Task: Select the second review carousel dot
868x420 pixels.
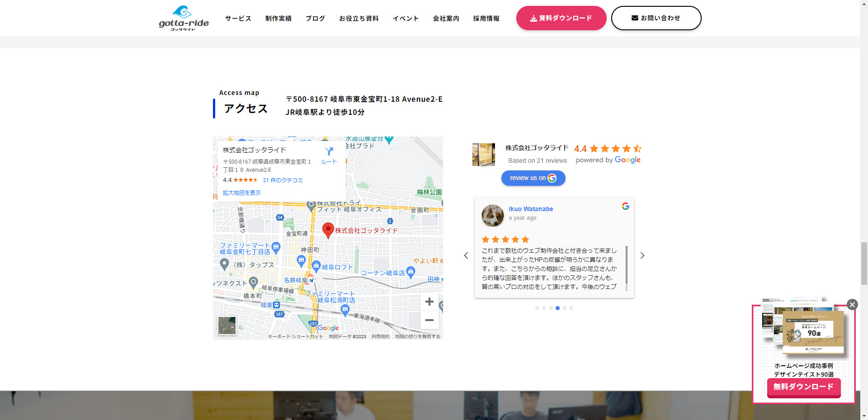Action: (x=544, y=308)
